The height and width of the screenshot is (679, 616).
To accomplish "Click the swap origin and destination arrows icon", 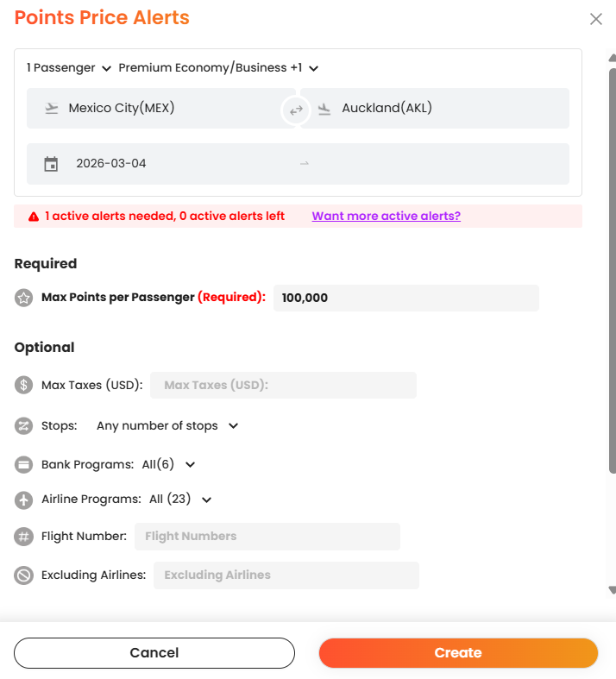I will 296,110.
